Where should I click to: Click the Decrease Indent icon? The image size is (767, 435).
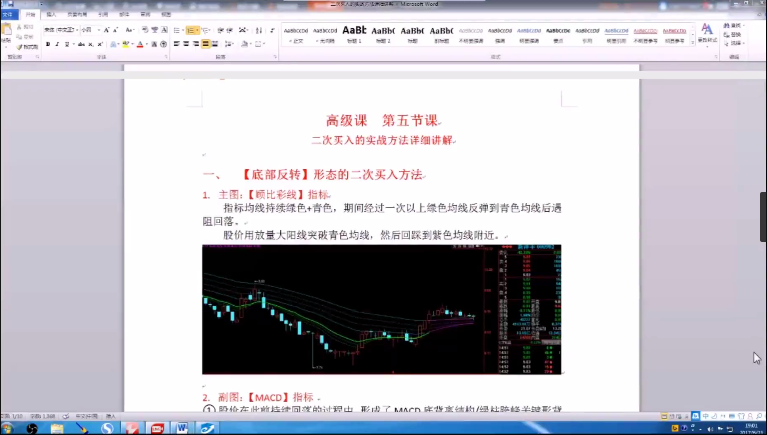[x=221, y=30]
